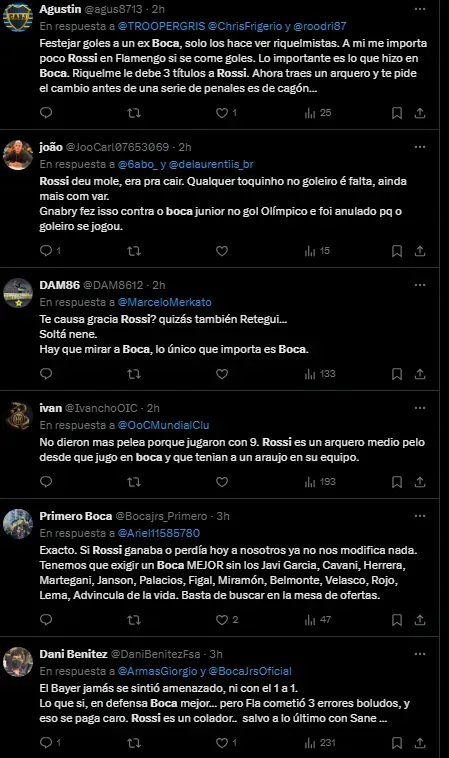
Task: Share DAM86's tweet
Action: (x=420, y=374)
